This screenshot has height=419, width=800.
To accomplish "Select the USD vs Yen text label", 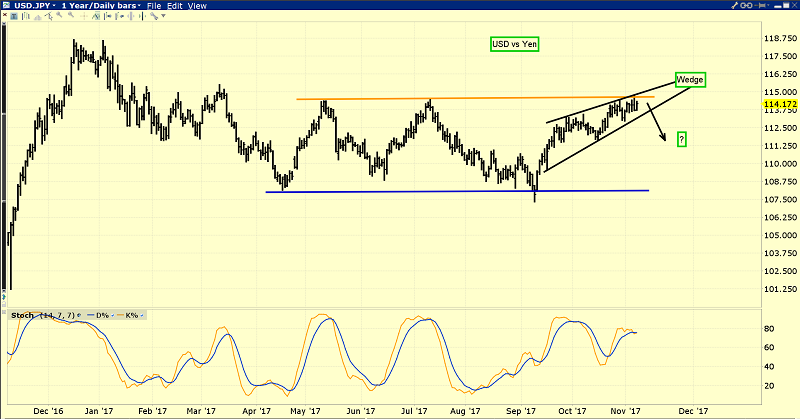I will coord(513,45).
